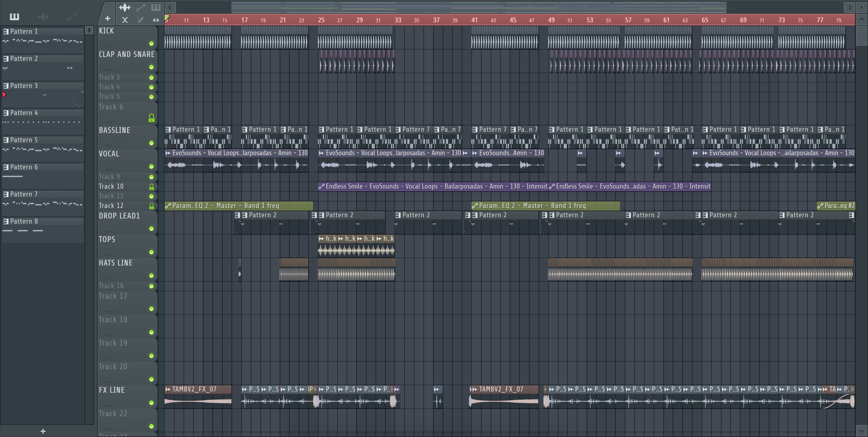
Task: Click the red playing marker beside Pattern 3
Action: tap(4, 95)
